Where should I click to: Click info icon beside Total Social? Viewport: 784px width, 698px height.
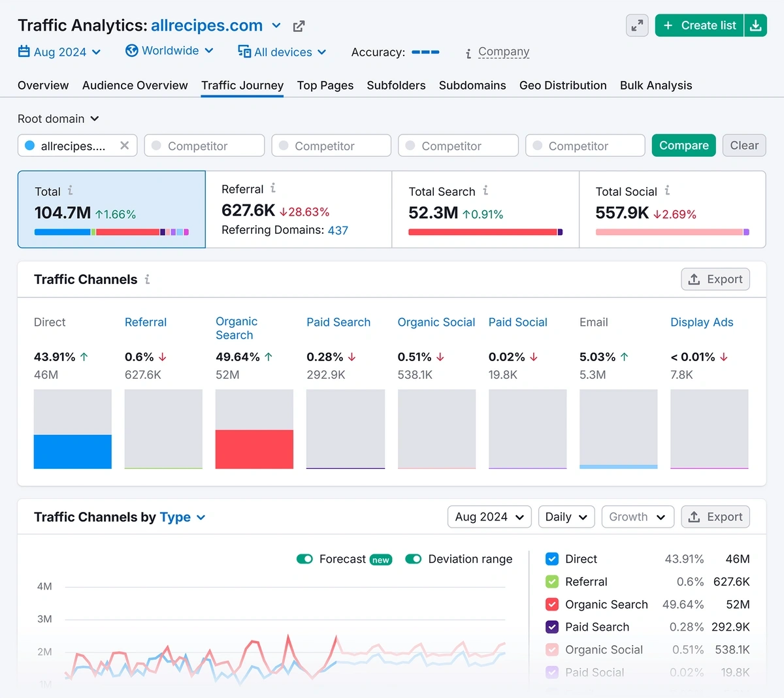[x=667, y=191]
